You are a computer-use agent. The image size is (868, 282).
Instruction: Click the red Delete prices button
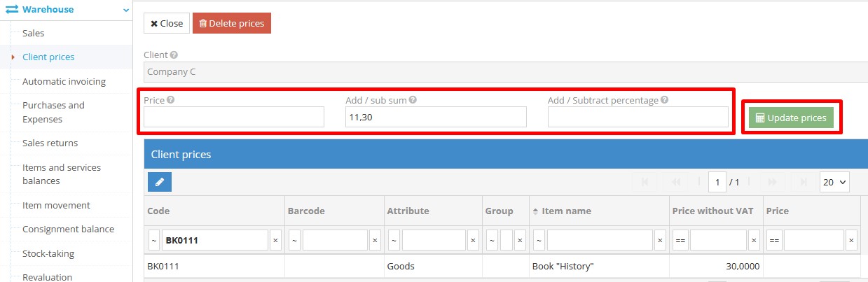click(x=231, y=23)
